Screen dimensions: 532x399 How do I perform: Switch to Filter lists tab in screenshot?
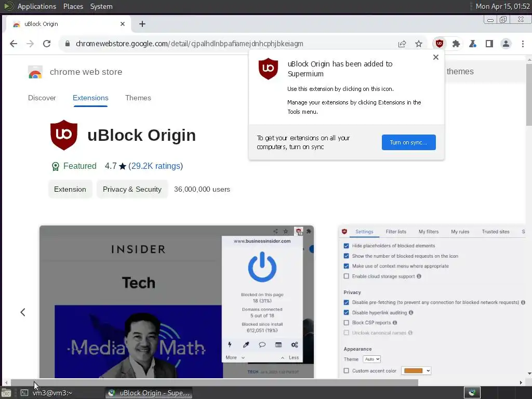point(396,232)
